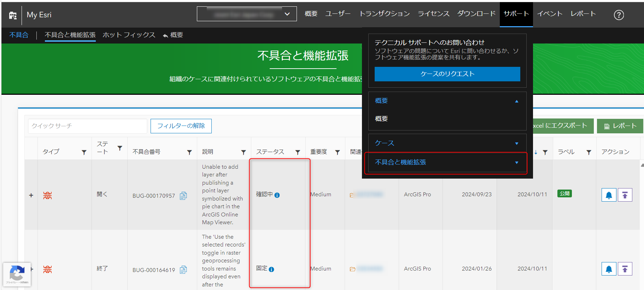The image size is (644, 290).
Task: Open the organization selector dropdown
Action: coord(247,14)
